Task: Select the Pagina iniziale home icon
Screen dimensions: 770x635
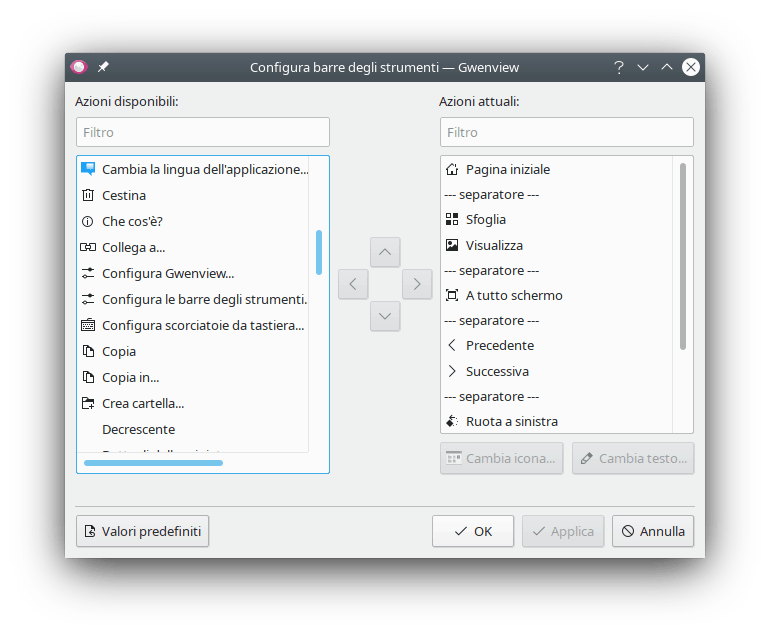Action: point(452,169)
